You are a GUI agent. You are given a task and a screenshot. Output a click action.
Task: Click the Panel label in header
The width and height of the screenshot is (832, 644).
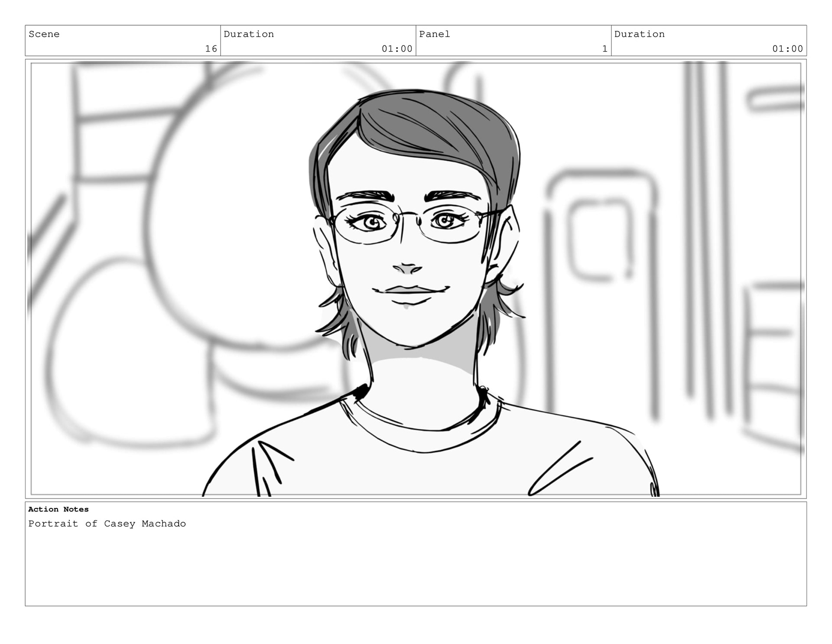434,34
